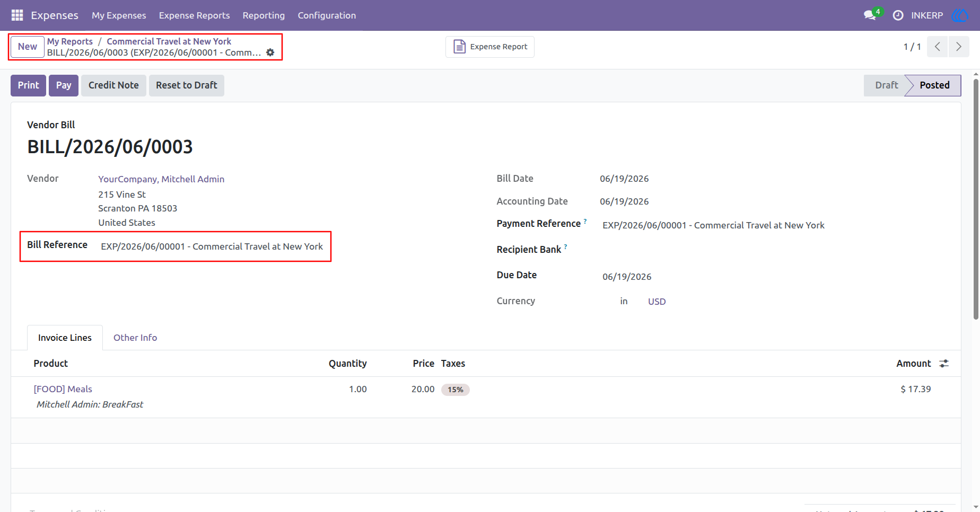Click the $ 17.39 amount cell
Viewport: 980px width, 512px height.
click(x=916, y=389)
